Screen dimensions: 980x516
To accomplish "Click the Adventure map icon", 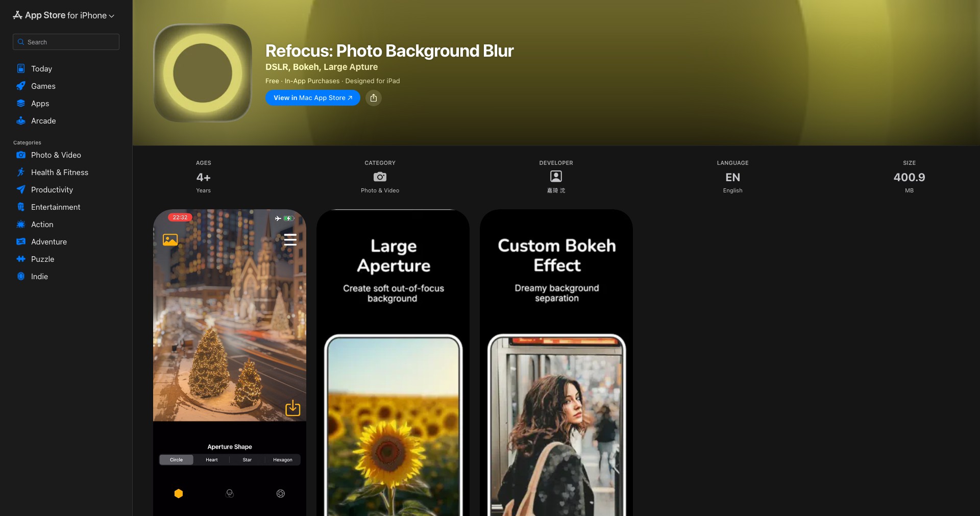I will [21, 241].
